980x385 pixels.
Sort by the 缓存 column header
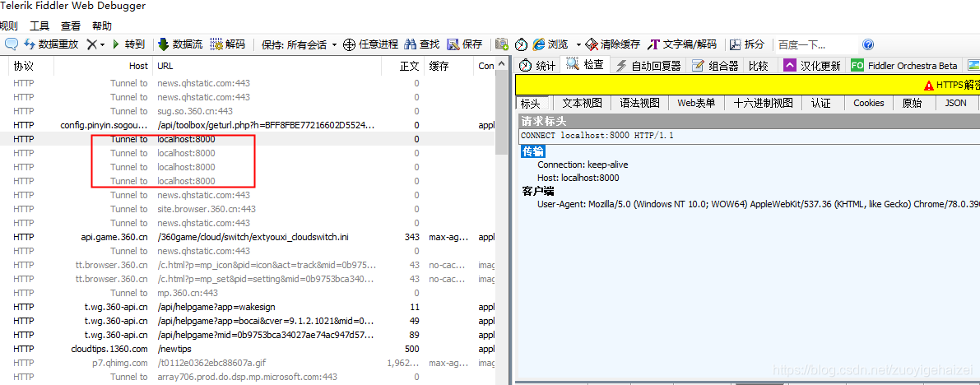click(448, 66)
